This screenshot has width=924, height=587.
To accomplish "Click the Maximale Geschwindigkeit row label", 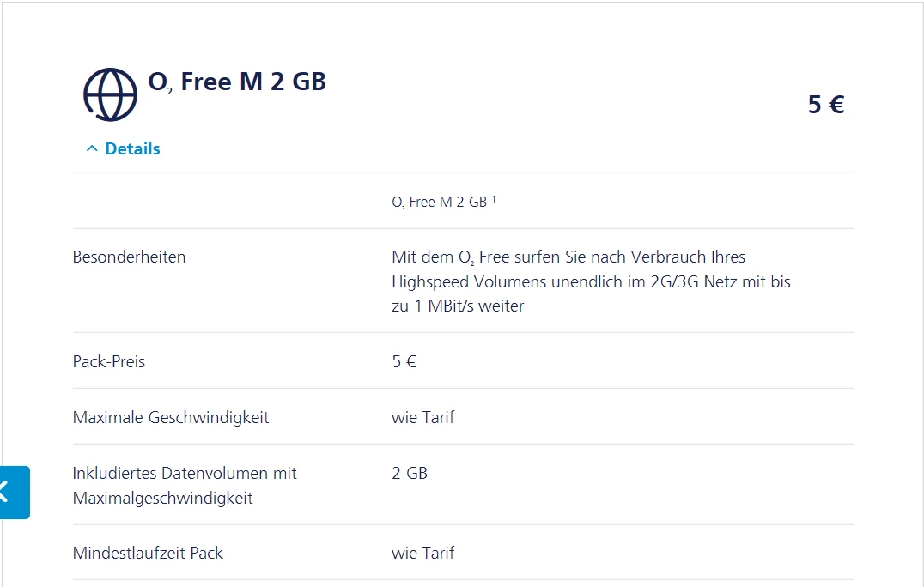I will [x=171, y=418].
